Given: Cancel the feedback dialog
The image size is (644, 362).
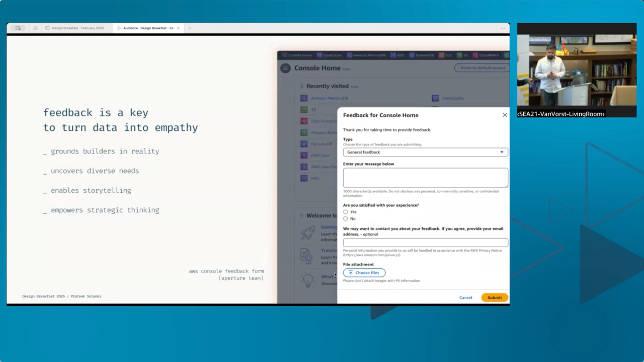Looking at the screenshot, I should [465, 298].
